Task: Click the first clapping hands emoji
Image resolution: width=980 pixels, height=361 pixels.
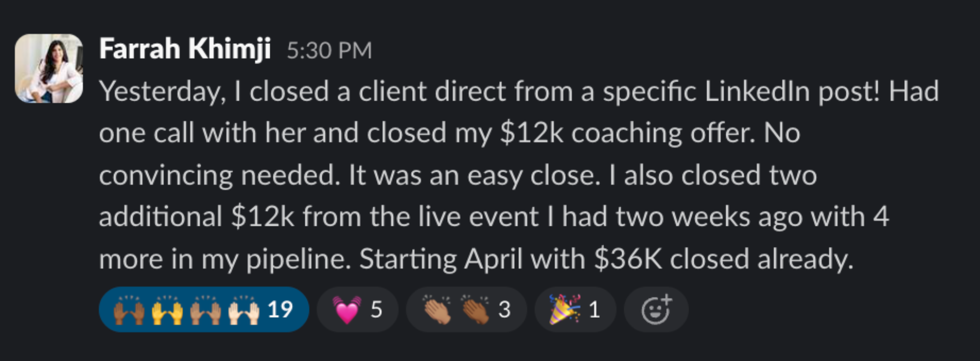Action: (x=436, y=310)
